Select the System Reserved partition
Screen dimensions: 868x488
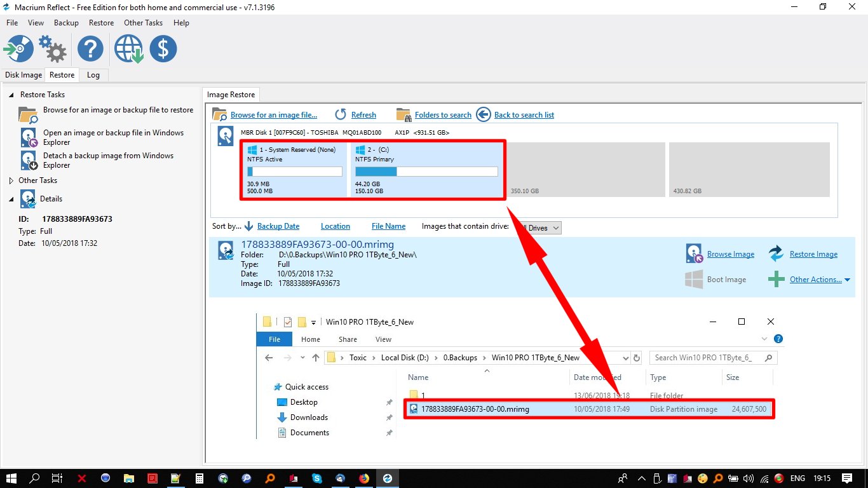tap(295, 170)
